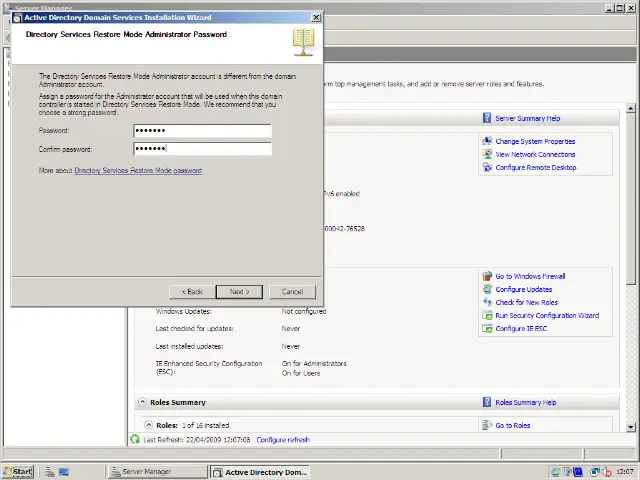Click the Server Summary Help icon
The image size is (640, 480).
(x=487, y=118)
